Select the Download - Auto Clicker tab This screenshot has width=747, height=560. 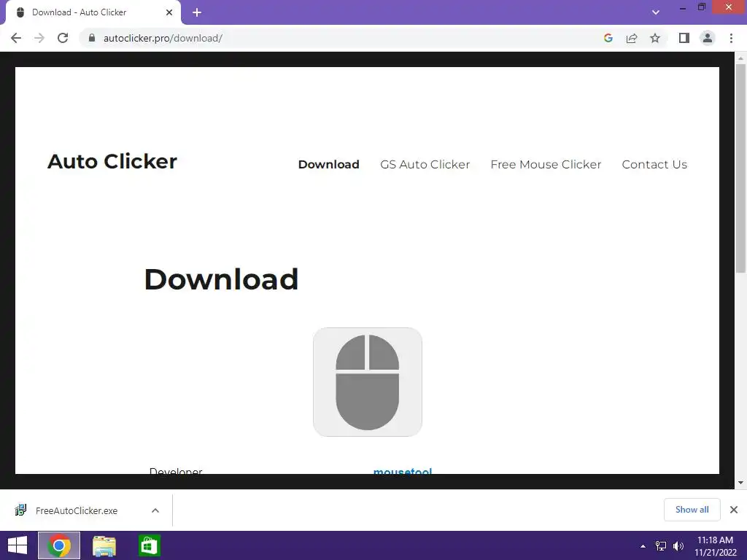93,12
